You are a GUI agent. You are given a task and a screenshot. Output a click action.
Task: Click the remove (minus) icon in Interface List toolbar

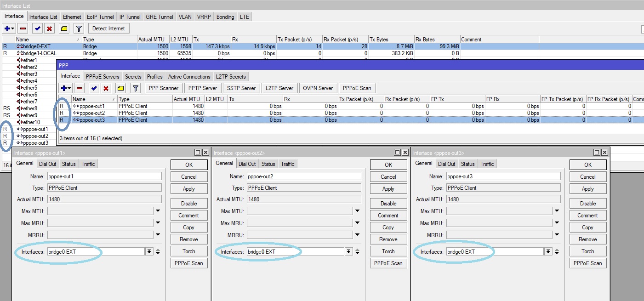(x=23, y=28)
